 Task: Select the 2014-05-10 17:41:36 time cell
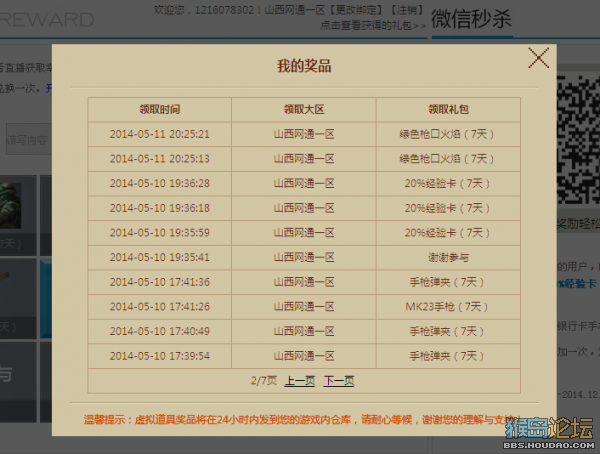click(x=160, y=282)
